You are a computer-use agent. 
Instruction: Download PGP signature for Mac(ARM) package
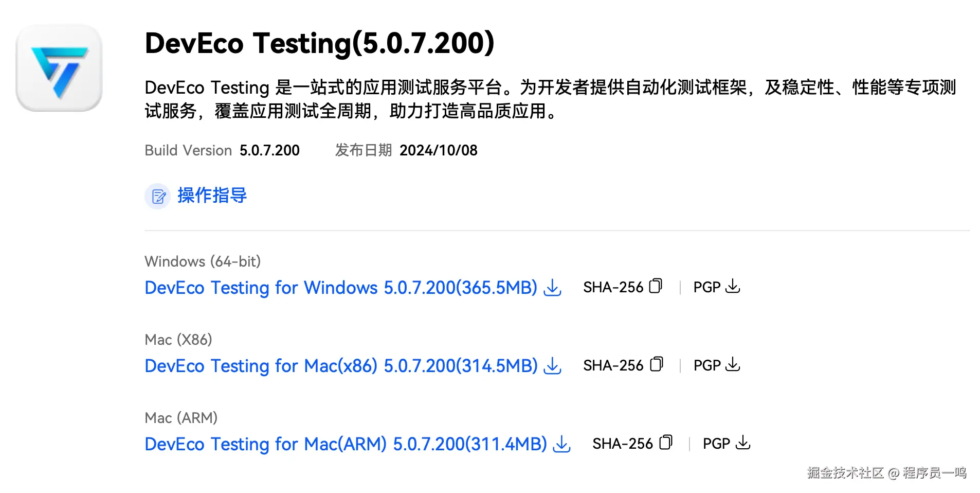[743, 443]
